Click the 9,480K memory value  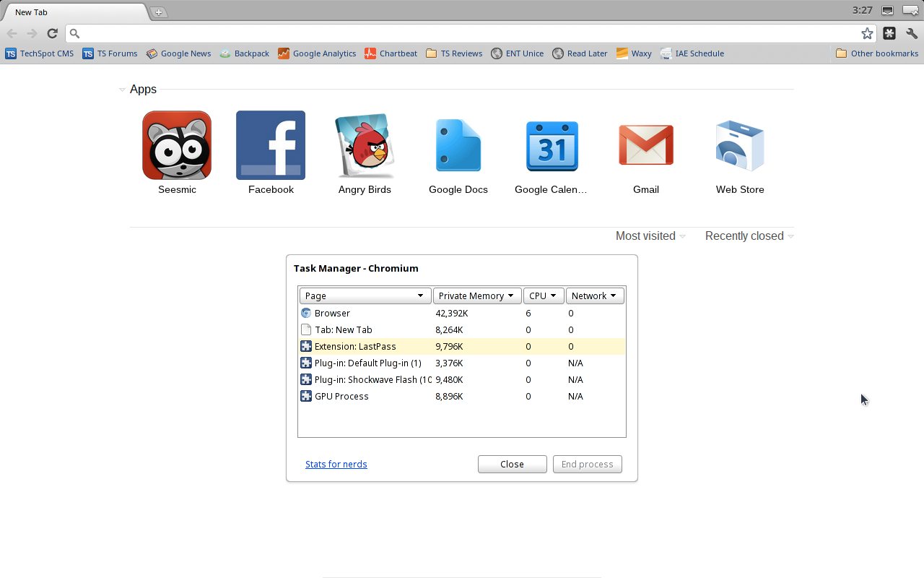click(x=449, y=379)
